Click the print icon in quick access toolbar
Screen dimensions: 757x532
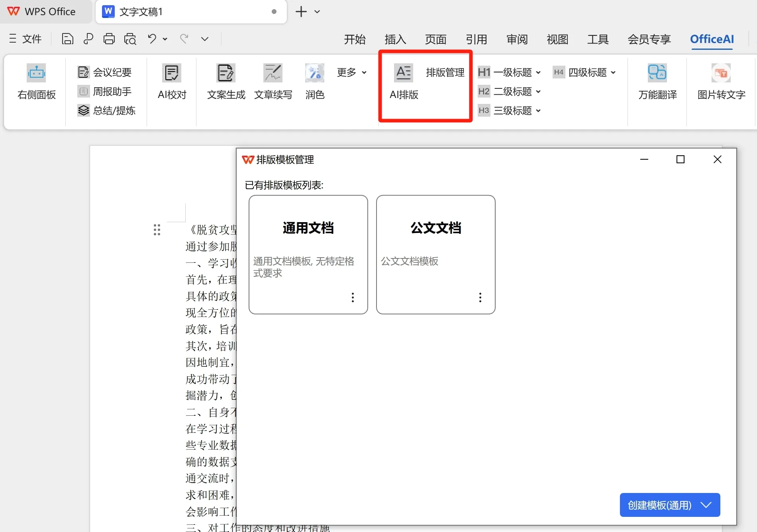(109, 39)
